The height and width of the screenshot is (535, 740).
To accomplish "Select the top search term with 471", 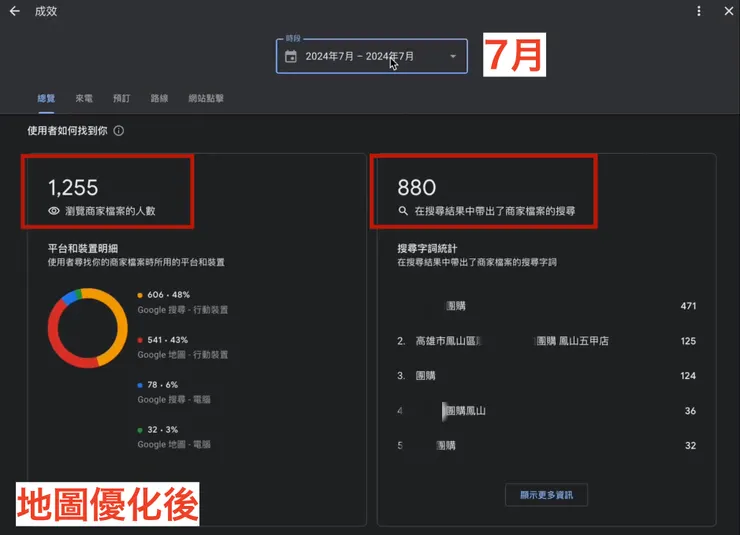I will click(547, 306).
